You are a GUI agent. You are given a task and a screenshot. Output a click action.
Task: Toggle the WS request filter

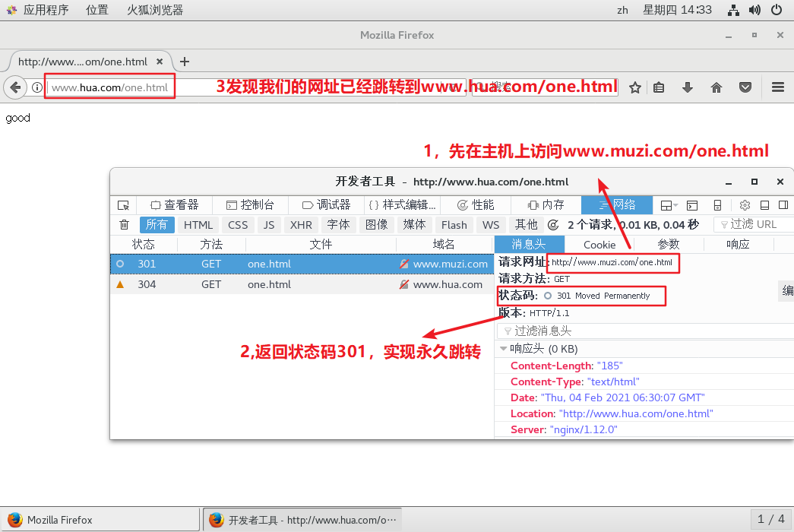[x=491, y=224]
